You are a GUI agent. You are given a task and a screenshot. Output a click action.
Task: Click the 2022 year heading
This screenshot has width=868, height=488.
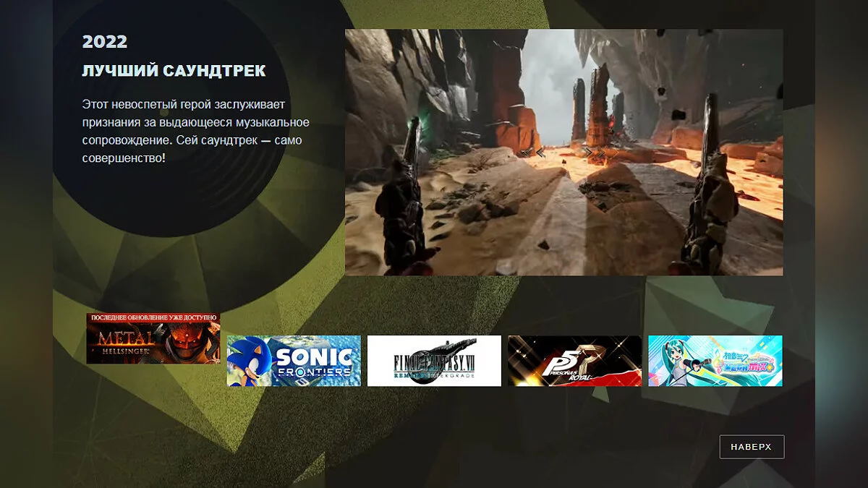(105, 42)
